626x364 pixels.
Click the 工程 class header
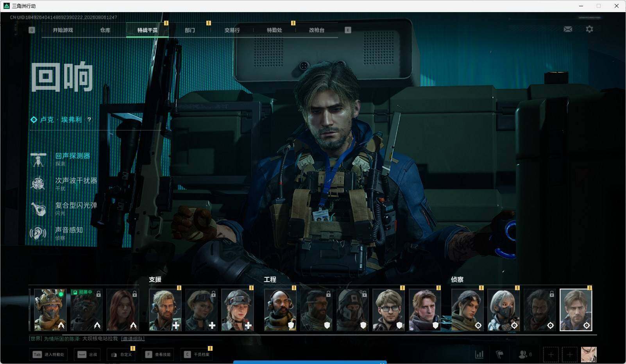[270, 280]
